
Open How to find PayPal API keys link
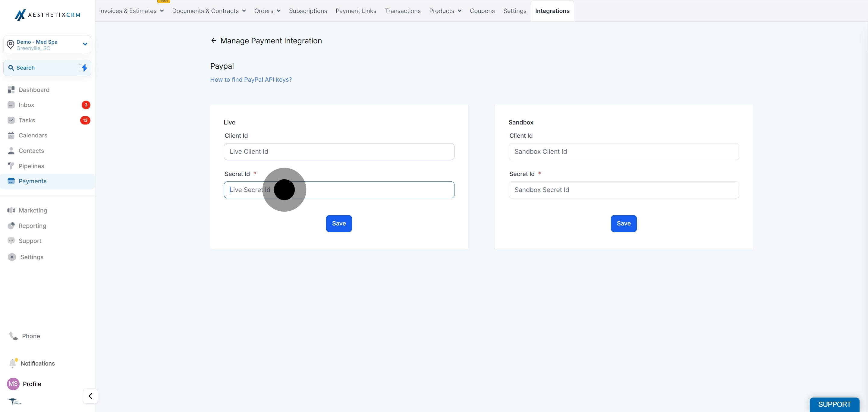251,80
